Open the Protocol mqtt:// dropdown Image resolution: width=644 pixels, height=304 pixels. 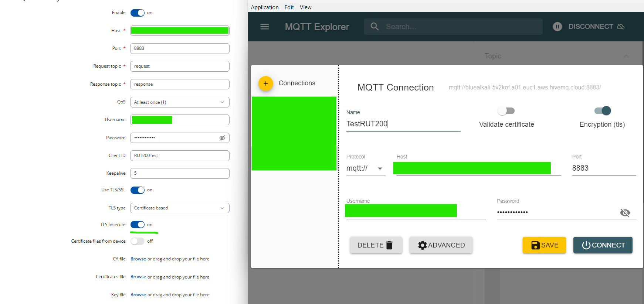(x=365, y=168)
